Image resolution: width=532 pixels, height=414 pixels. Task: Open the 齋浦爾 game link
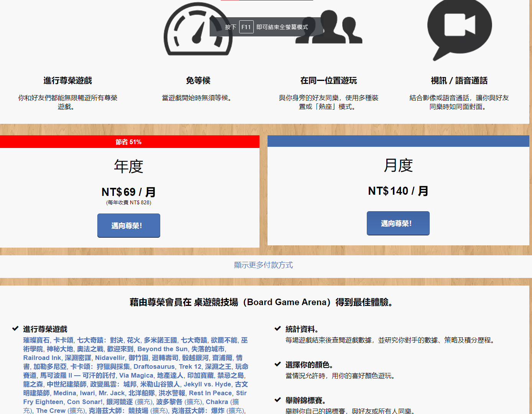click(222, 358)
